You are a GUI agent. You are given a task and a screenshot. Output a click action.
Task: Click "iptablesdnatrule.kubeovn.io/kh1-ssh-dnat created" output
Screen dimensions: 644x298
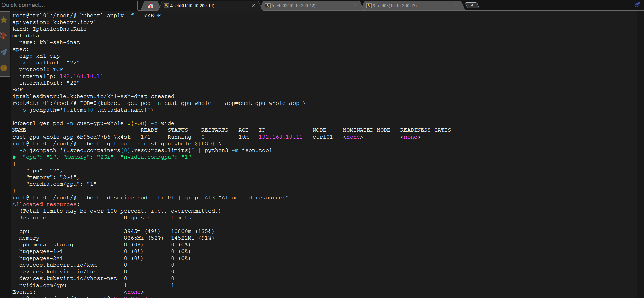click(93, 96)
